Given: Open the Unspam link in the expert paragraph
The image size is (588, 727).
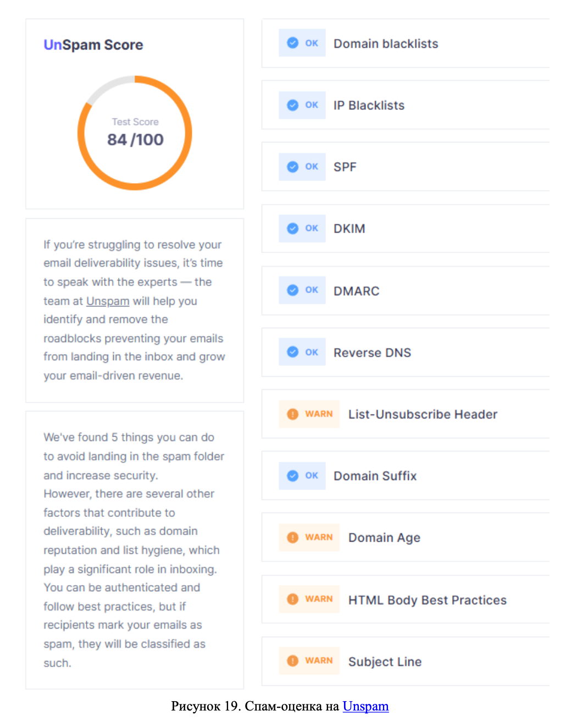Looking at the screenshot, I should [x=108, y=301].
